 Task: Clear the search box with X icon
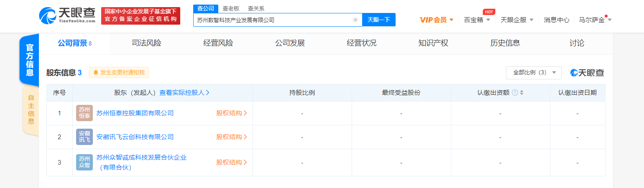[355, 20]
